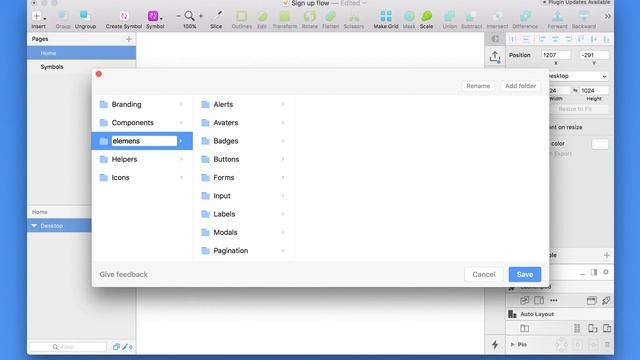Open the Helpers folder
The image size is (640, 360).
142,159
